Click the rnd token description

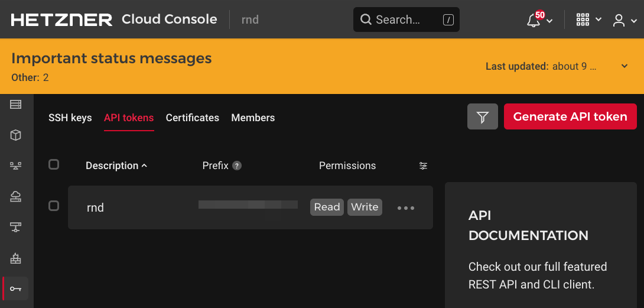tap(95, 208)
